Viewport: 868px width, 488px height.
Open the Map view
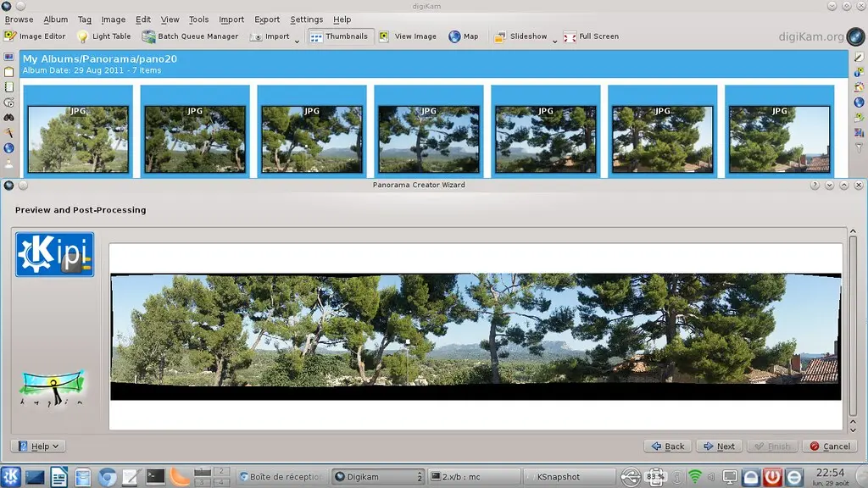click(x=464, y=36)
